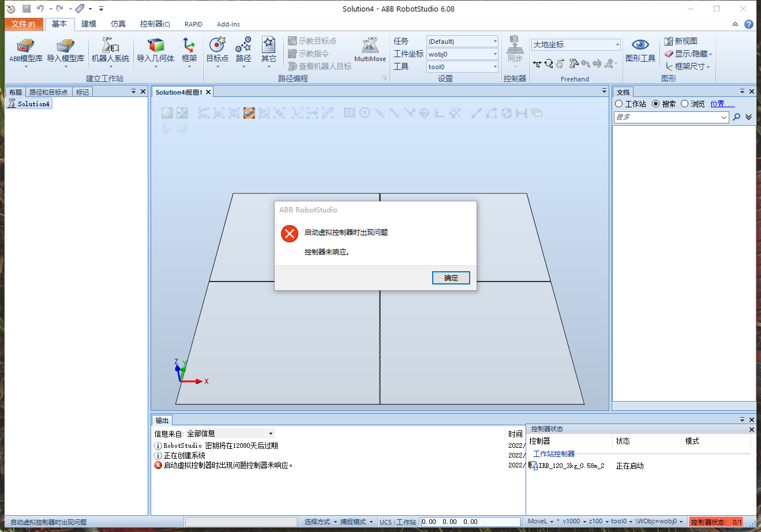Open the 机器人系统 robot system tool
761x532 pixels.
pos(110,47)
